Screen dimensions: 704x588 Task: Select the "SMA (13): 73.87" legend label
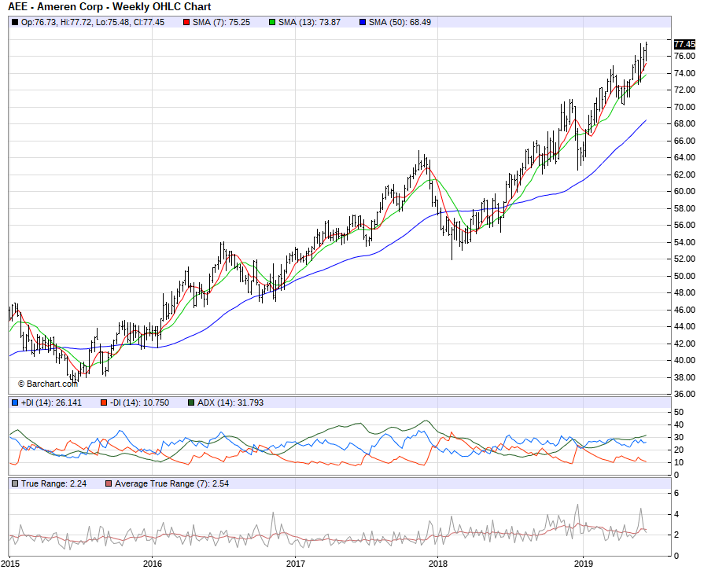click(x=309, y=22)
